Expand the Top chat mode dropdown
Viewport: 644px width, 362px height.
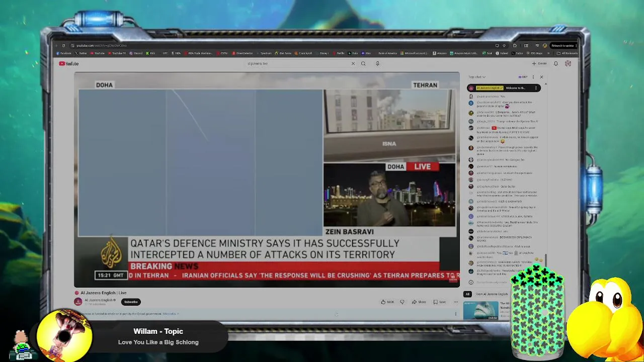477,77
